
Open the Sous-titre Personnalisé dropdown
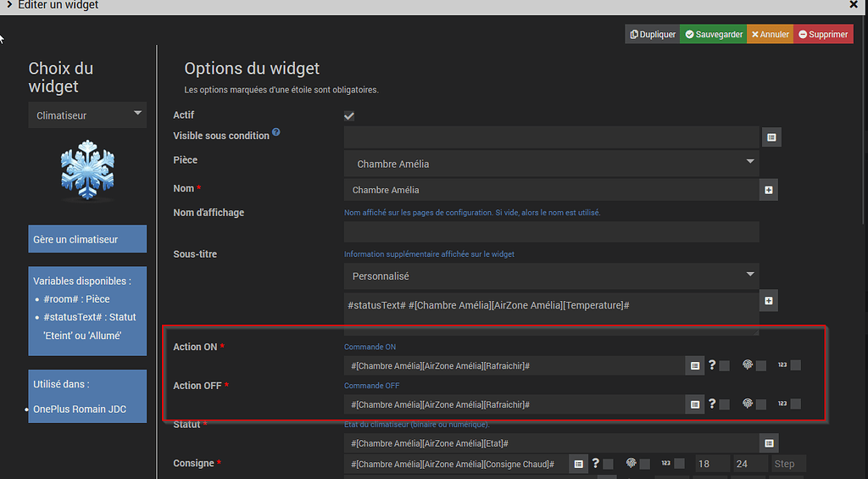pyautogui.click(x=551, y=276)
